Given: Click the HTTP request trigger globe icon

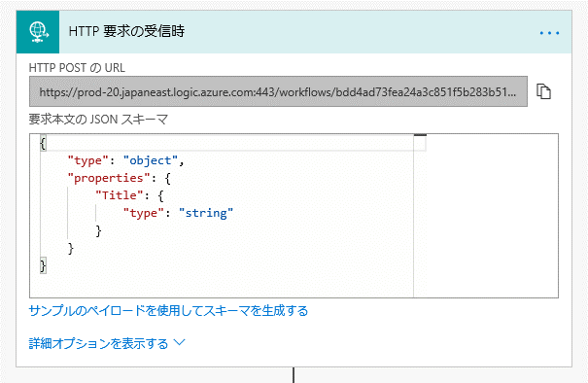Looking at the screenshot, I should (x=38, y=32).
